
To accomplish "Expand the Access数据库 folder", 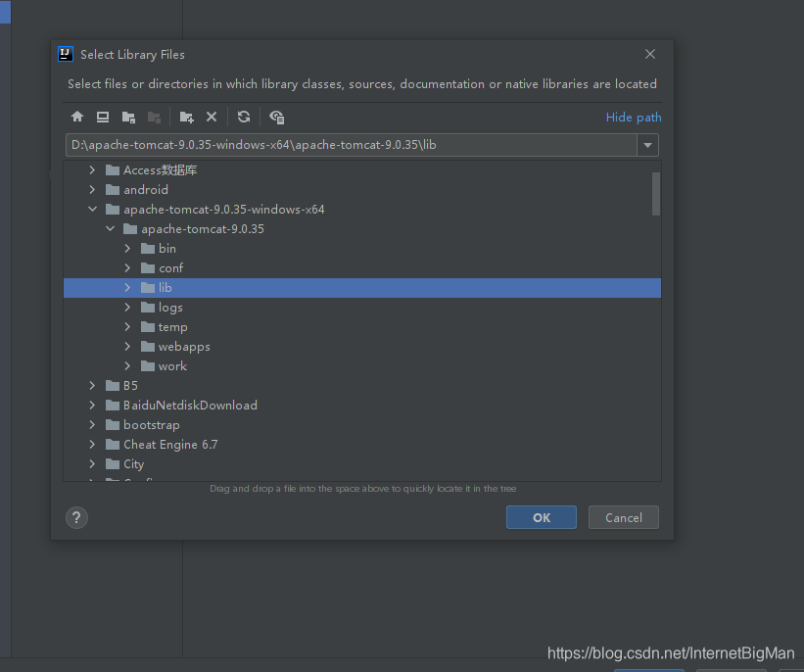I will tap(92, 169).
